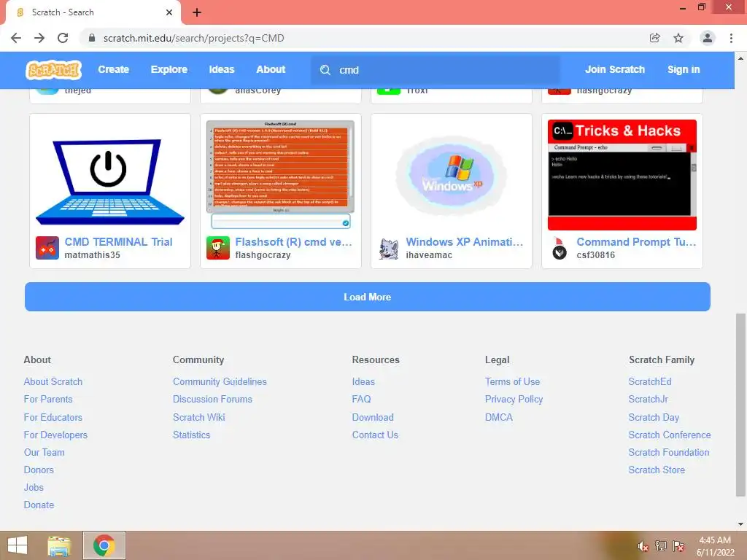The image size is (747, 560).
Task: Click ihaveamac user avatar
Action: [x=389, y=248]
